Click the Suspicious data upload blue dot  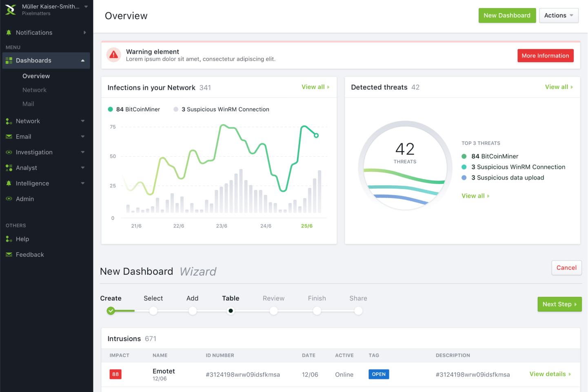click(x=464, y=178)
